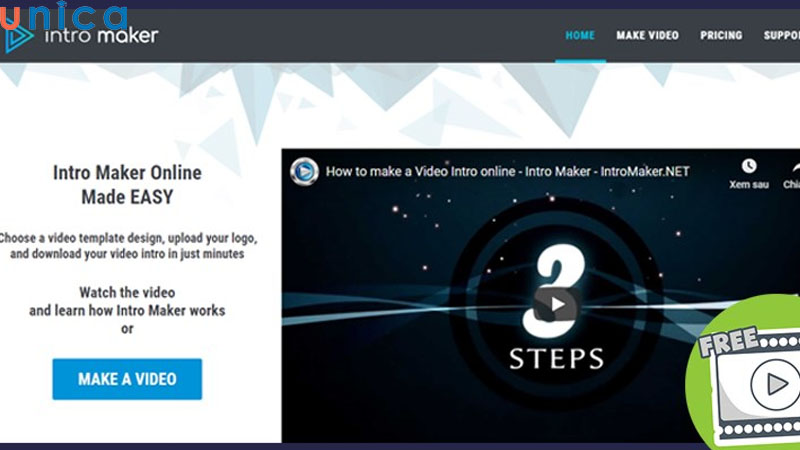Play the embedded YouTube video
The width and height of the screenshot is (800, 450).
point(557,305)
